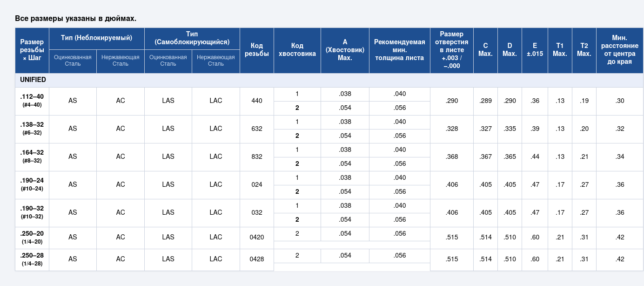This screenshot has height=286, width=644.
Task: Click the .250–28 (1/4–28) row label
Action: click(32, 259)
